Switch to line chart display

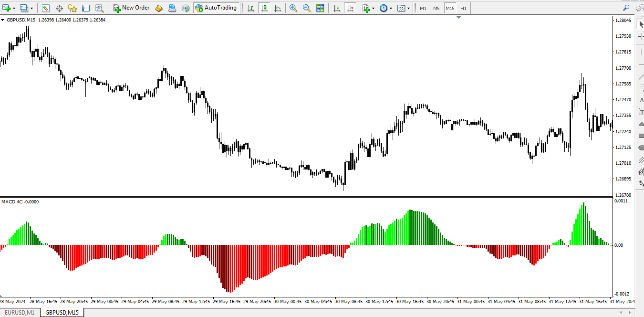point(278,8)
